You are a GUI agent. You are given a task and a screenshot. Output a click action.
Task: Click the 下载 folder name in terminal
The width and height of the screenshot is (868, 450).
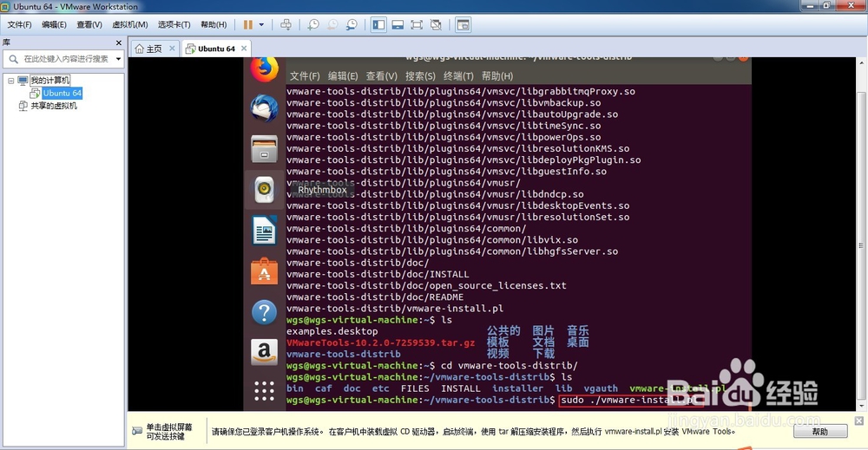(543, 353)
